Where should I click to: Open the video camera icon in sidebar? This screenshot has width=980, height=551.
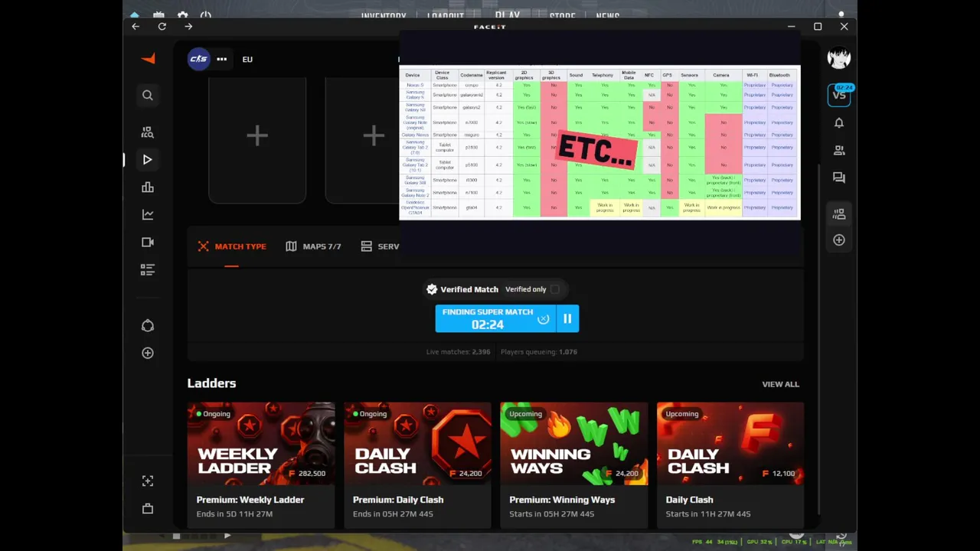[148, 243]
